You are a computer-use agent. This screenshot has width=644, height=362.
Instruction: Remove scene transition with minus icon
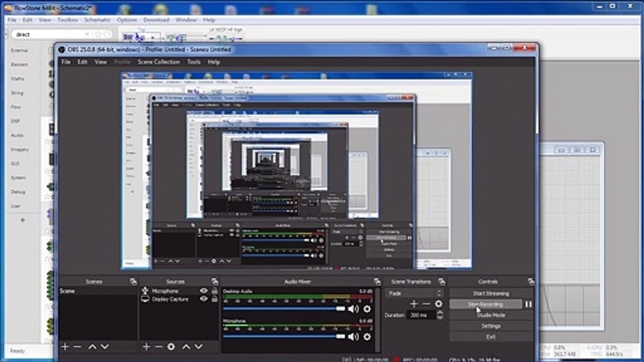[x=426, y=304]
